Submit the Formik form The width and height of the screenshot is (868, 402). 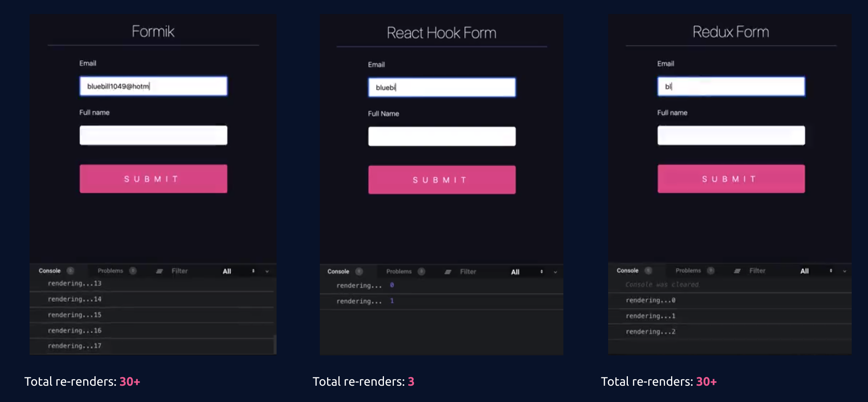153,179
